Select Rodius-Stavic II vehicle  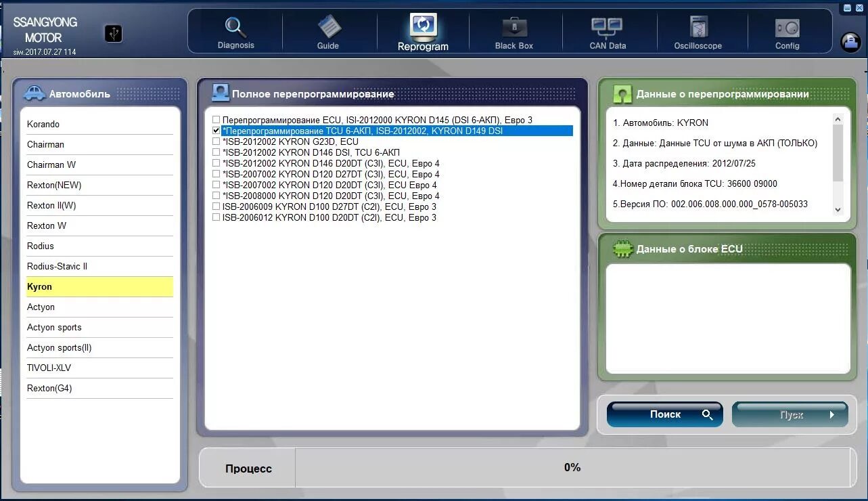tap(99, 266)
